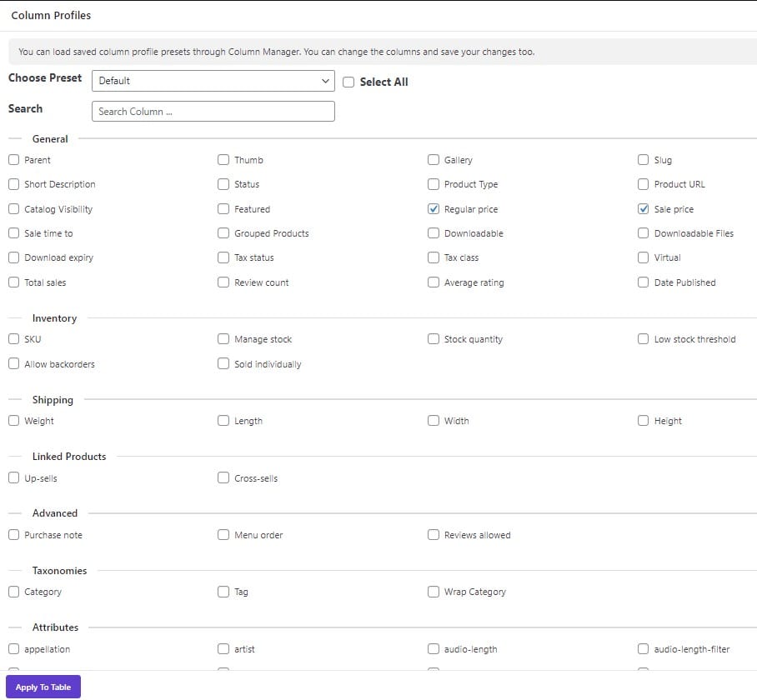Viewport: 757px width, 700px height.
Task: Open the Choose Preset dropdown
Action: tap(213, 81)
